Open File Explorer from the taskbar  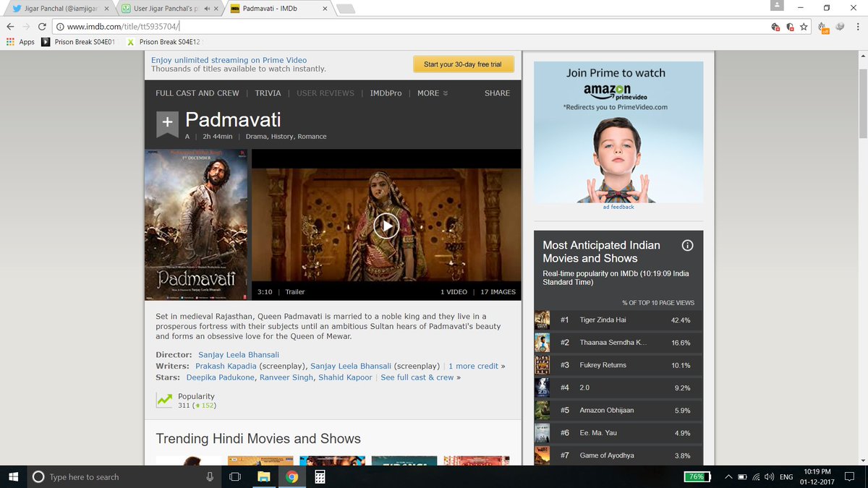(x=263, y=476)
